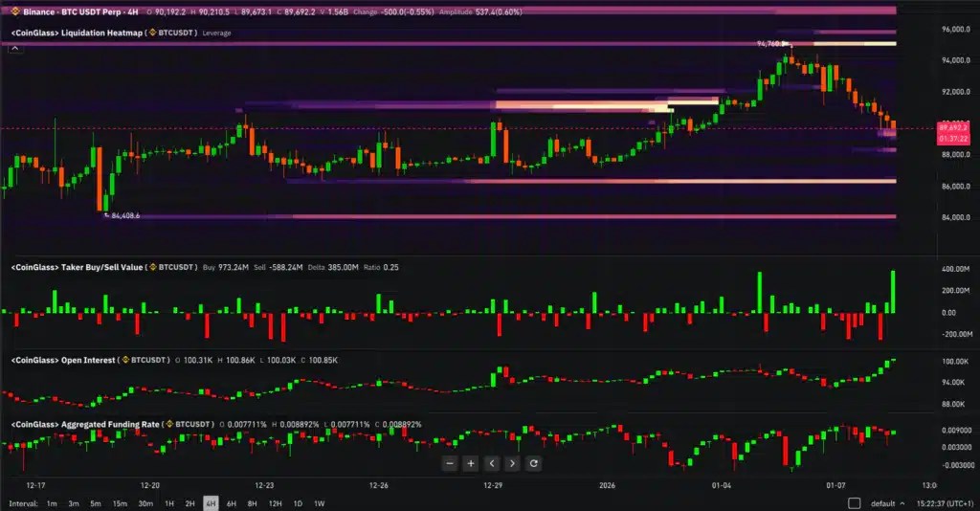Zoom in the chart with plus button
980x511 pixels.
pyautogui.click(x=471, y=463)
